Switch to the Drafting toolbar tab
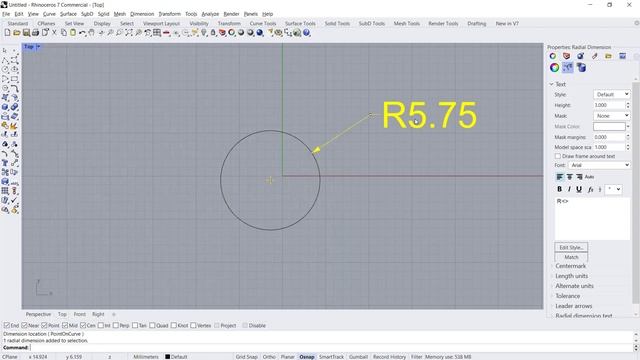 pos(477,24)
